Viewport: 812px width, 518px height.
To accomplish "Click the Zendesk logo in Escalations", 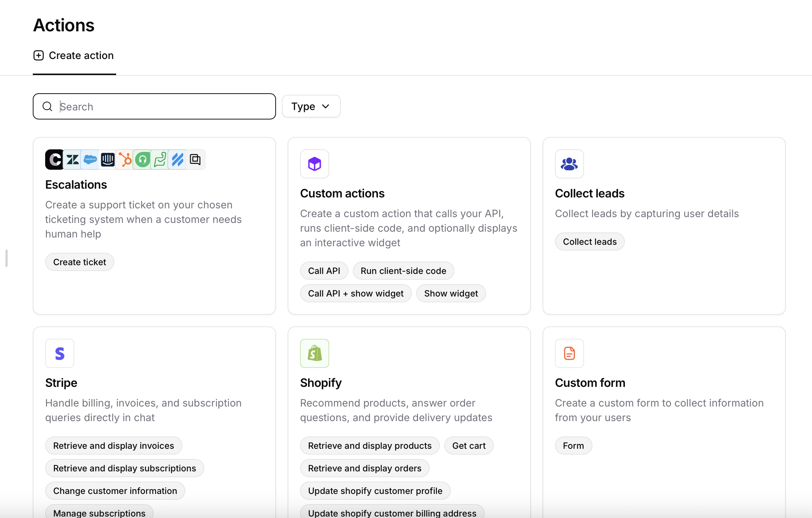I will pos(72,160).
